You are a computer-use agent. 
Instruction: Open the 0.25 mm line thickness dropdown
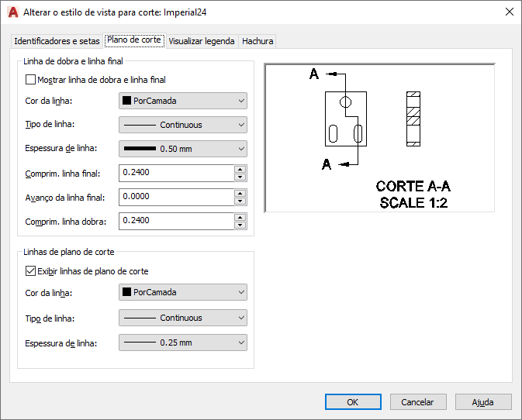click(182, 342)
